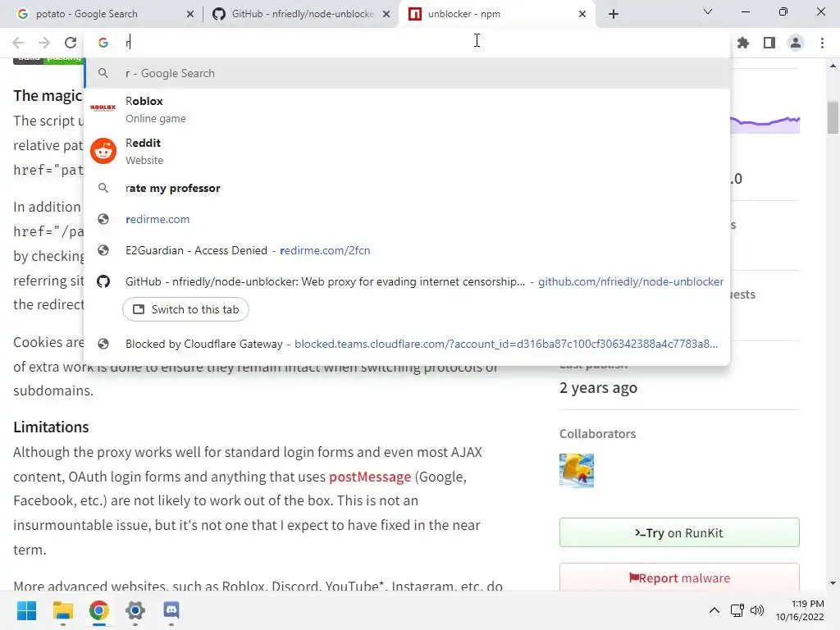This screenshot has width=840, height=630.
Task: Open the Windows Start menu
Action: 26,610
